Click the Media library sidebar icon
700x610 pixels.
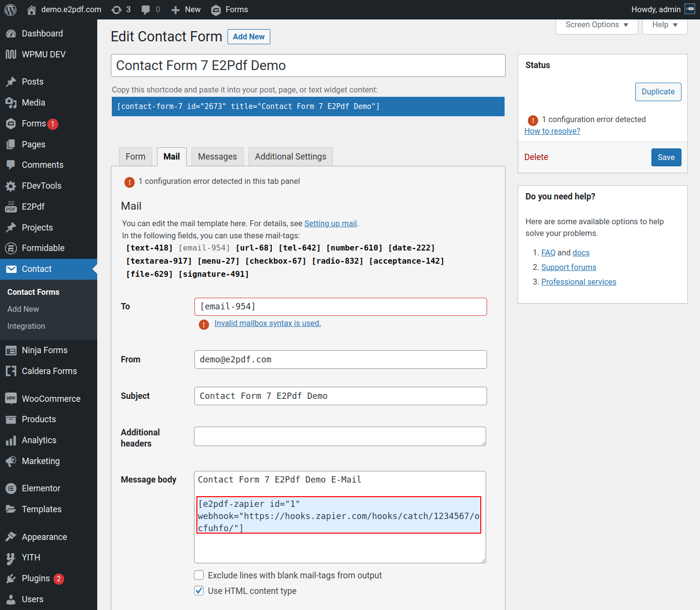[x=11, y=103]
